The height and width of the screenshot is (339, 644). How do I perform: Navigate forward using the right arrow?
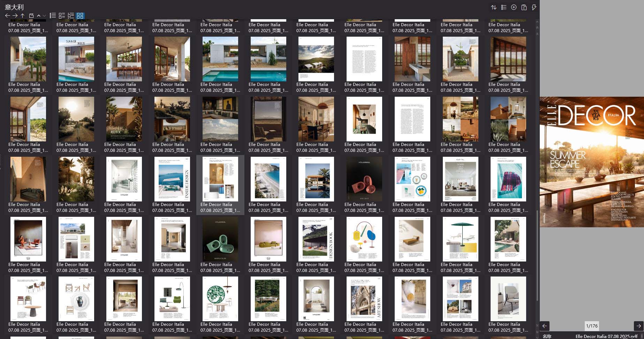coord(15,16)
